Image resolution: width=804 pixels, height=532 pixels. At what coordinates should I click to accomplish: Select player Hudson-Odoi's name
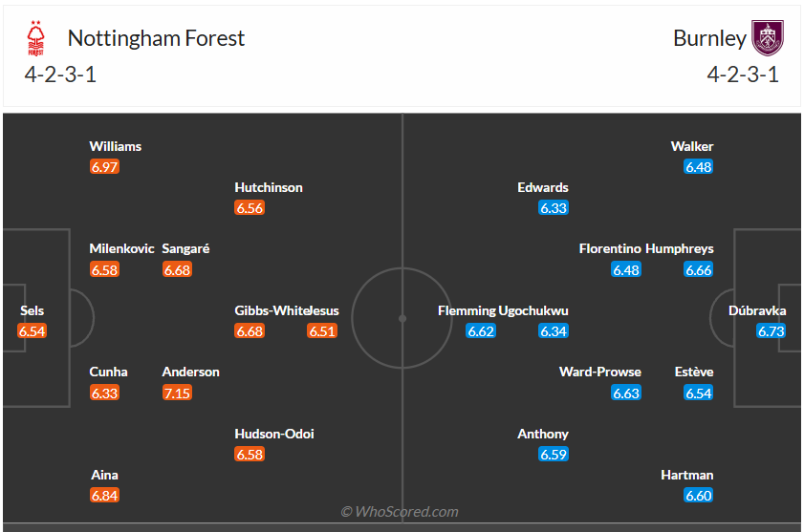(x=274, y=434)
